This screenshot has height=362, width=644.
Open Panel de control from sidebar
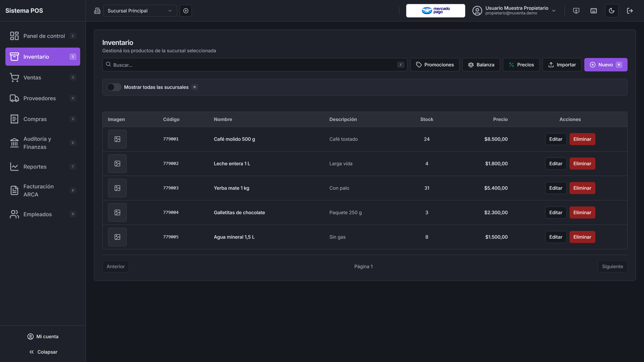[43, 36]
